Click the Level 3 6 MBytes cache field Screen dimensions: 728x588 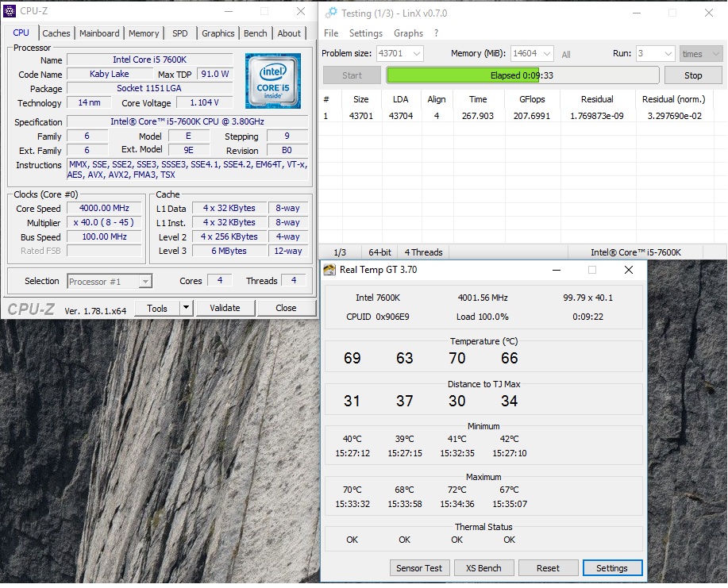point(229,251)
